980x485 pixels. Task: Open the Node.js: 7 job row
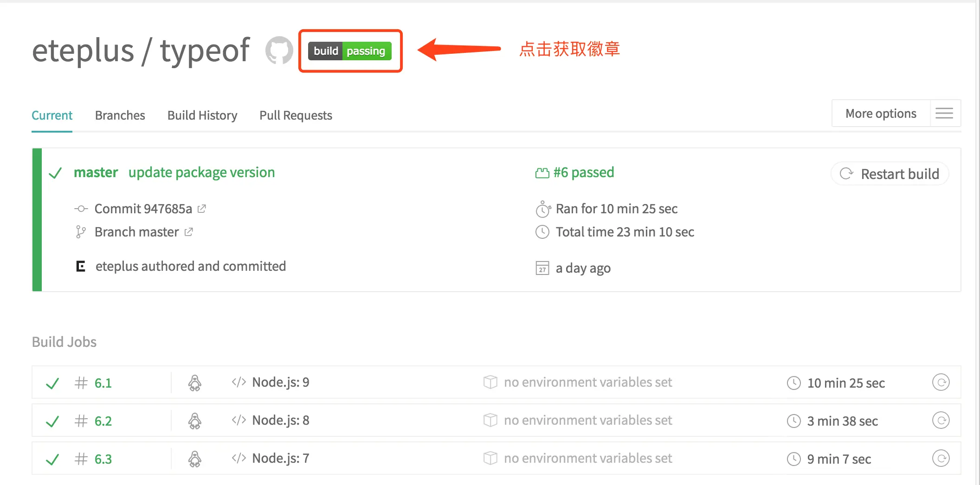(280, 459)
